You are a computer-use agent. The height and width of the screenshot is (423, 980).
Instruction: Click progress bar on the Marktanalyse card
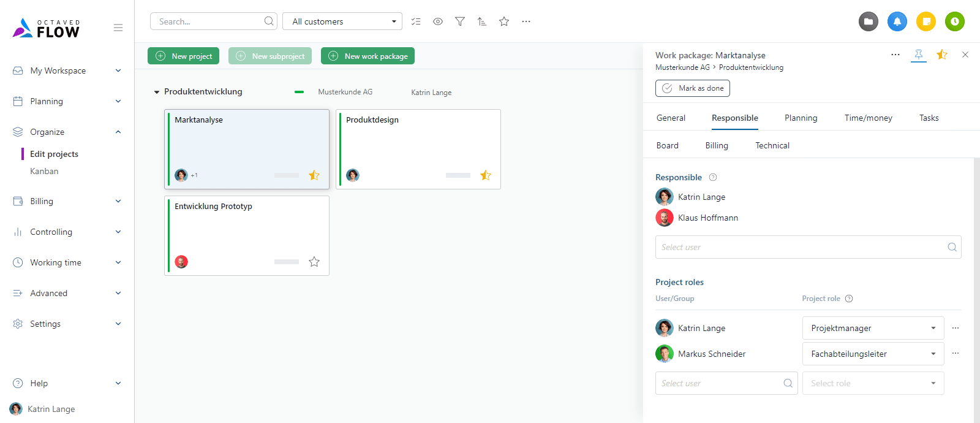287,175
